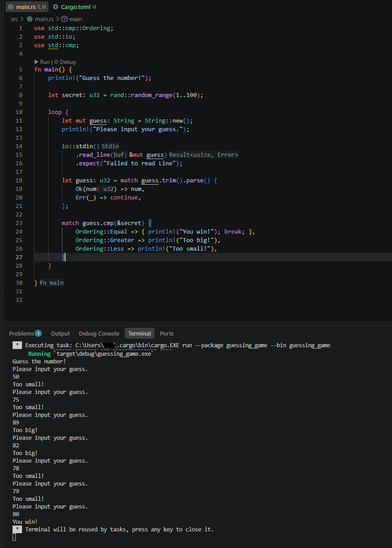
Task: Click line number 23 in the gutter
Action: click(x=19, y=223)
